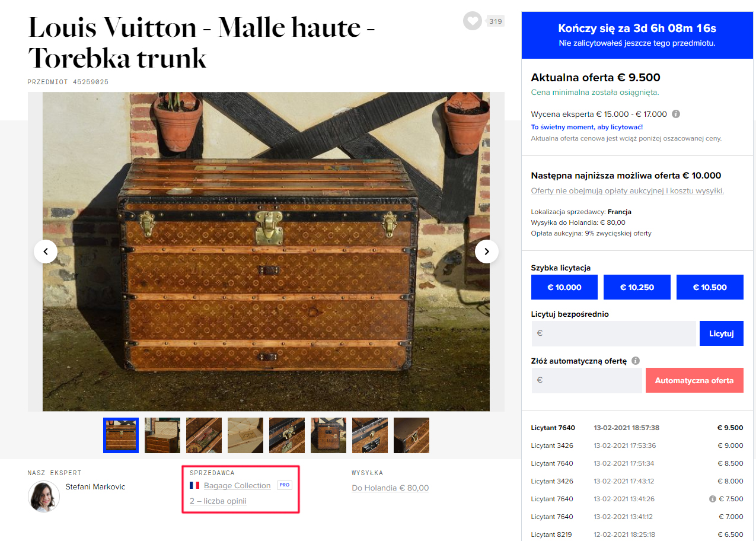The height and width of the screenshot is (541, 756).
Task: Click the Automatyczna oferta button
Action: click(694, 380)
